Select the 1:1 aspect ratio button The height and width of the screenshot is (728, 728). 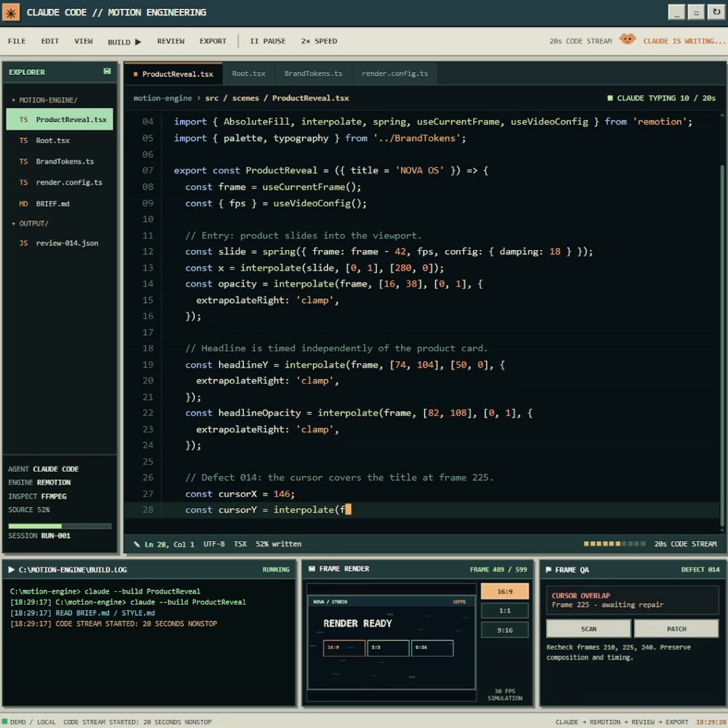point(505,611)
